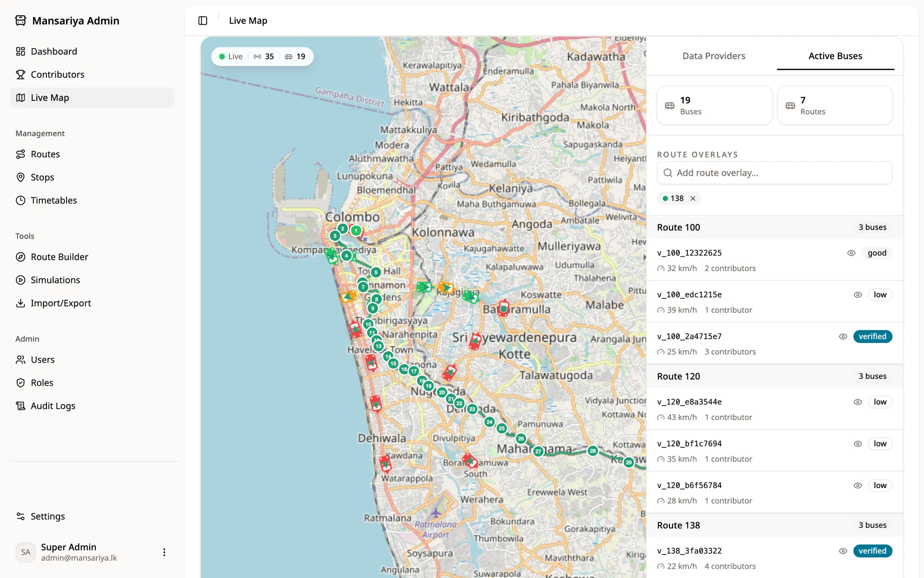Viewport: 924px width, 578px height.
Task: Click the Mansariya Admin bus logo
Action: coord(21,21)
